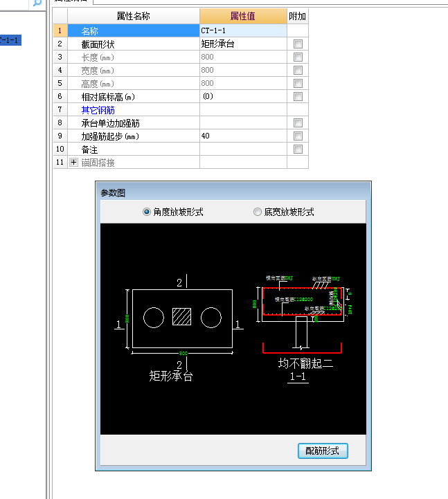
Task: Click the 属性值 column header
Action: coord(243,16)
